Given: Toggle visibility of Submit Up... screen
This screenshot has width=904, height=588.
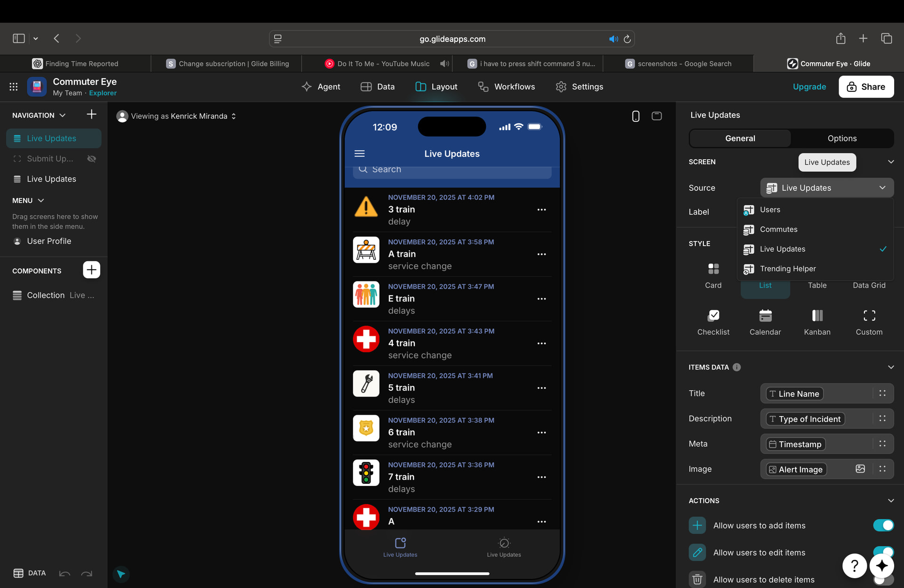Looking at the screenshot, I should pyautogui.click(x=92, y=159).
